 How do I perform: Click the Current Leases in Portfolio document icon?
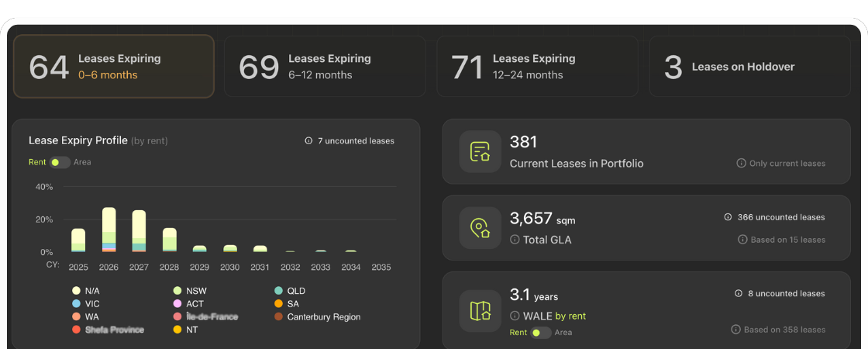480,151
